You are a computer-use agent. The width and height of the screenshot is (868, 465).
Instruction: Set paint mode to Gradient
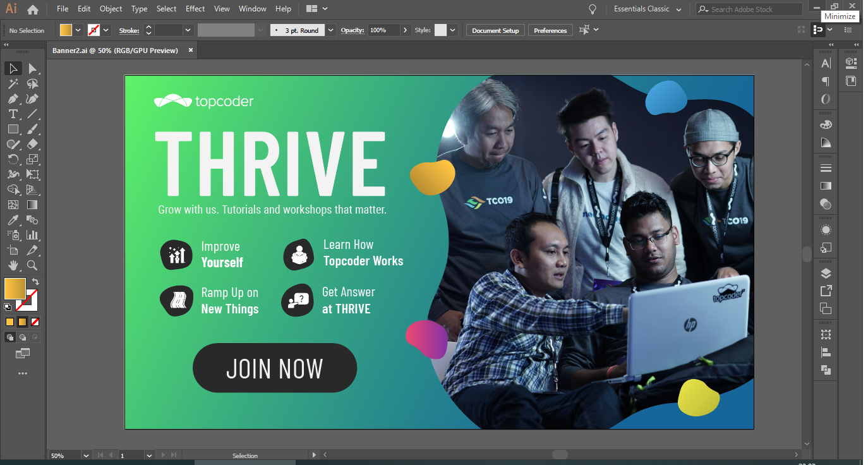coord(22,322)
